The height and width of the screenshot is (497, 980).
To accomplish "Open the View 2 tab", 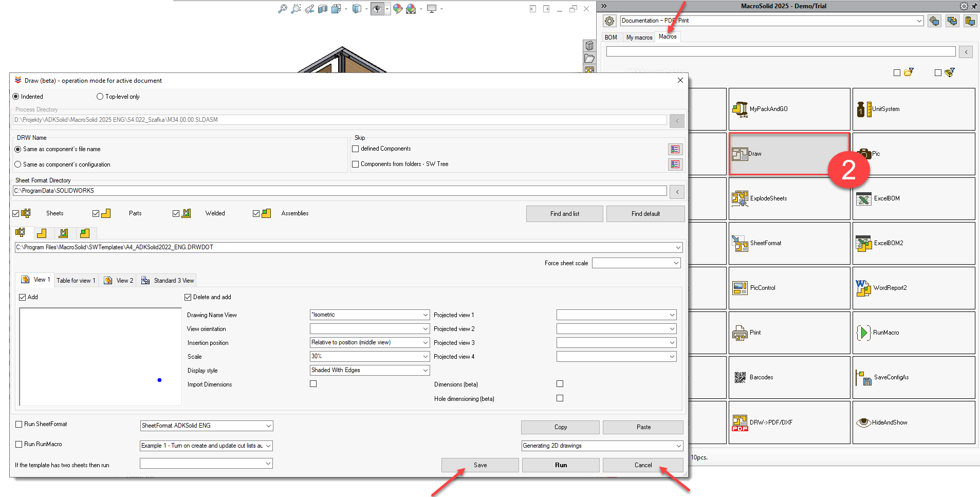I will 119,281.
